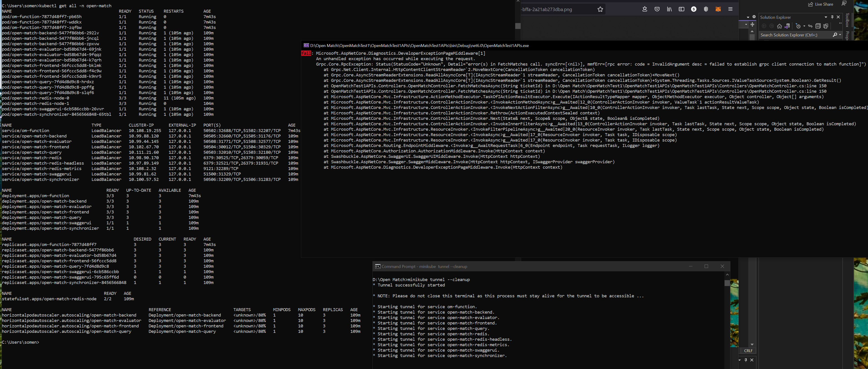Open the search options dropdown in Solution Explorer search

(x=840, y=35)
